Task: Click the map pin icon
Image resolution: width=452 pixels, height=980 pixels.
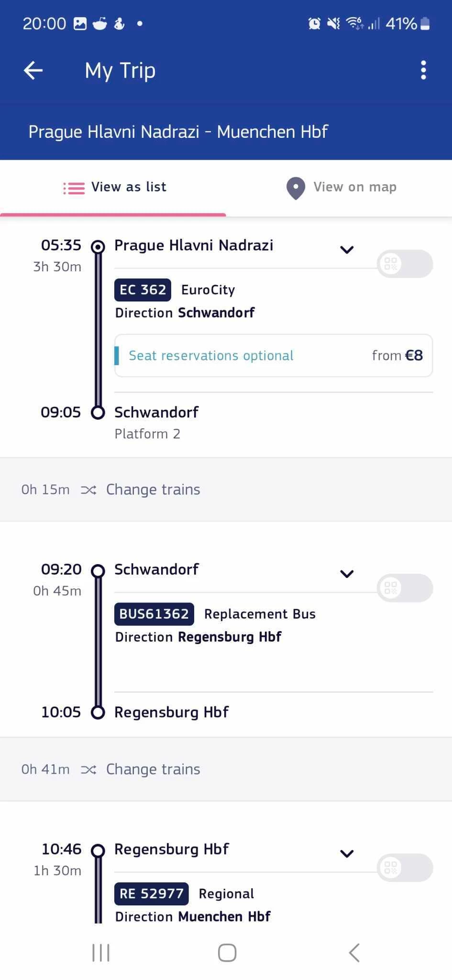Action: (x=296, y=188)
